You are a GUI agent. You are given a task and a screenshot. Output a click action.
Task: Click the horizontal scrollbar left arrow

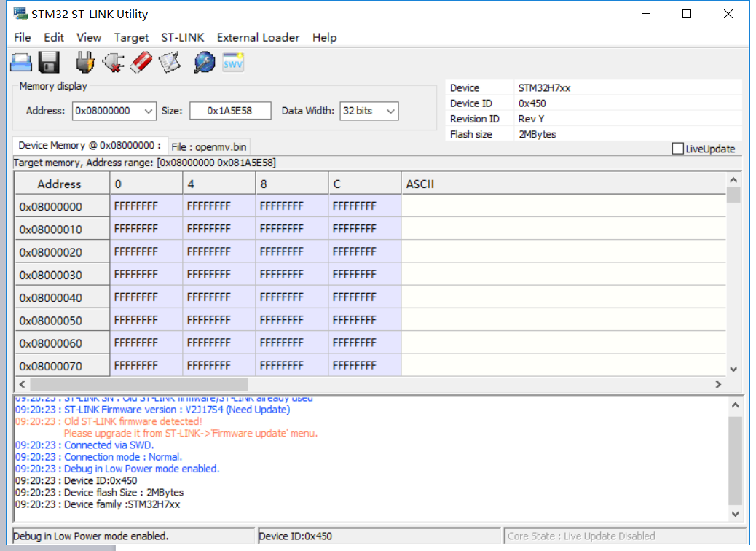[22, 385]
